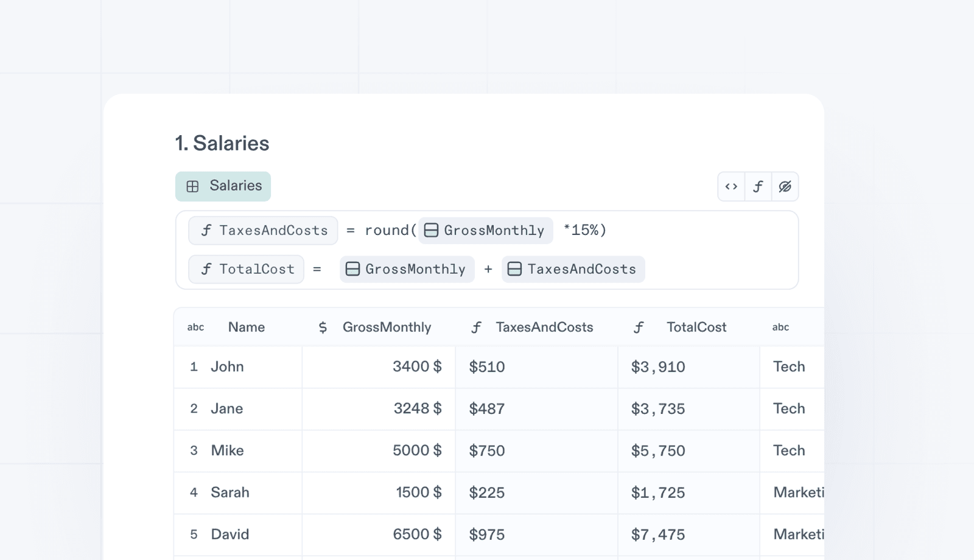
Task: Click the TotalCost column header label
Action: click(696, 327)
